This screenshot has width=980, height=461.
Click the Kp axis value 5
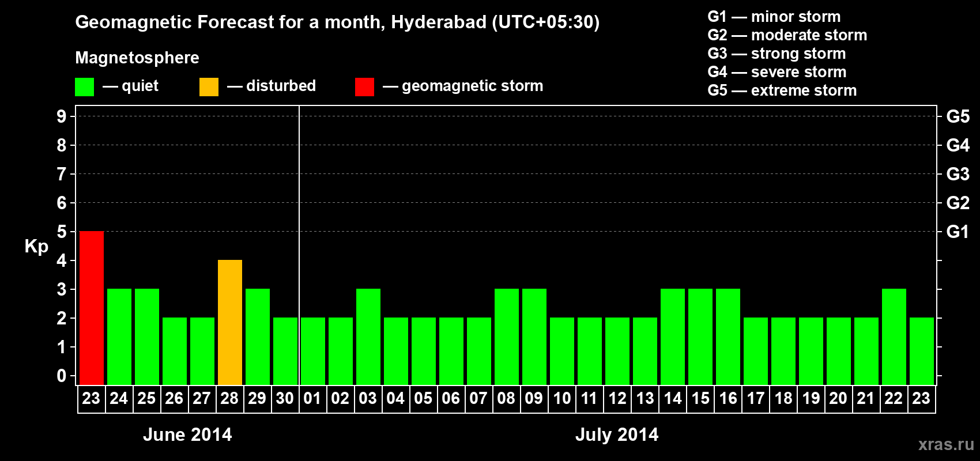pyautogui.click(x=62, y=232)
